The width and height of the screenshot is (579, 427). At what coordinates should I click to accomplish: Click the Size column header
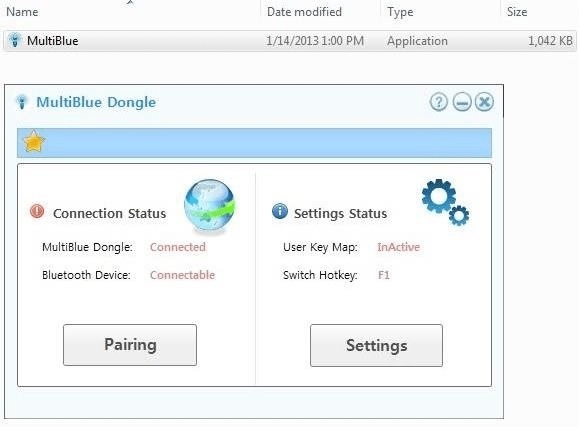click(x=517, y=12)
